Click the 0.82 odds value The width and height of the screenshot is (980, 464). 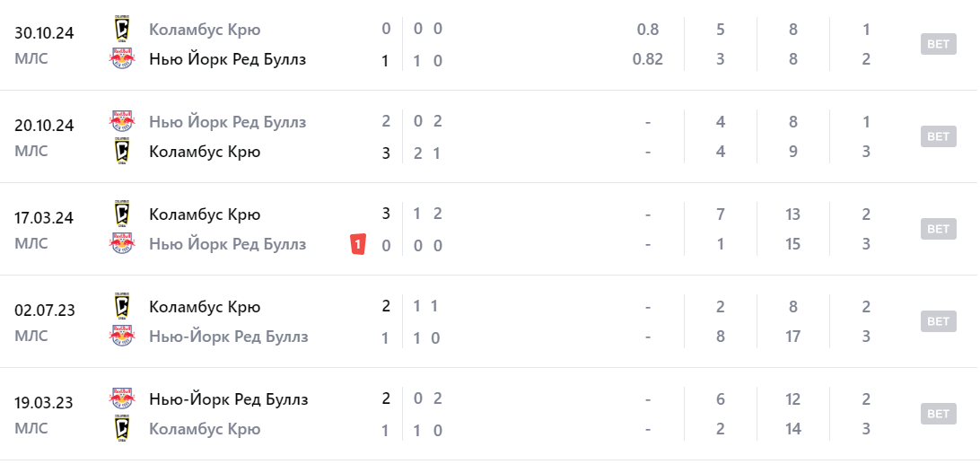point(647,60)
